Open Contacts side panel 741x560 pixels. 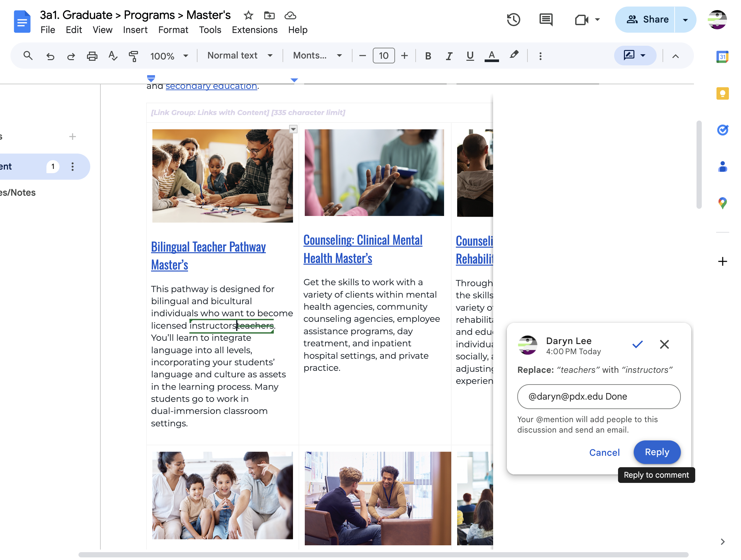click(722, 166)
